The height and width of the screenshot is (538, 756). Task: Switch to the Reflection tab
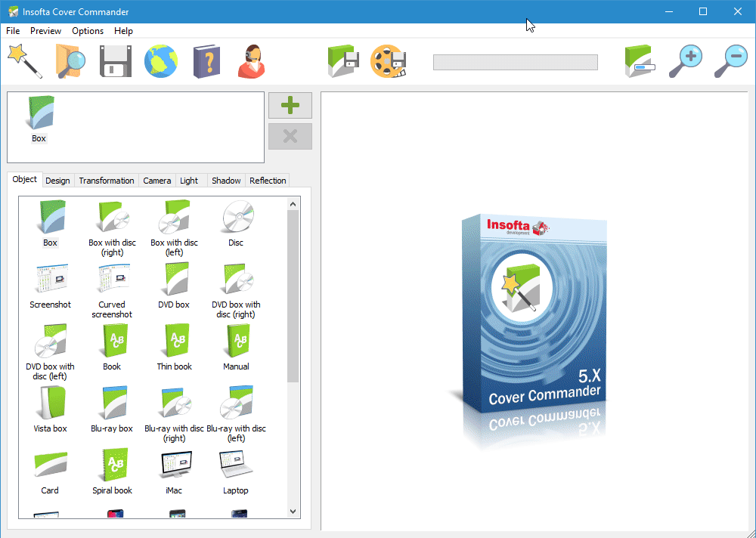(x=268, y=181)
